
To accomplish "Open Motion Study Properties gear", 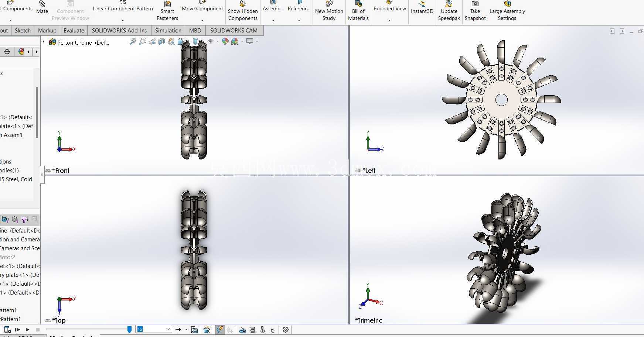I will 286,330.
